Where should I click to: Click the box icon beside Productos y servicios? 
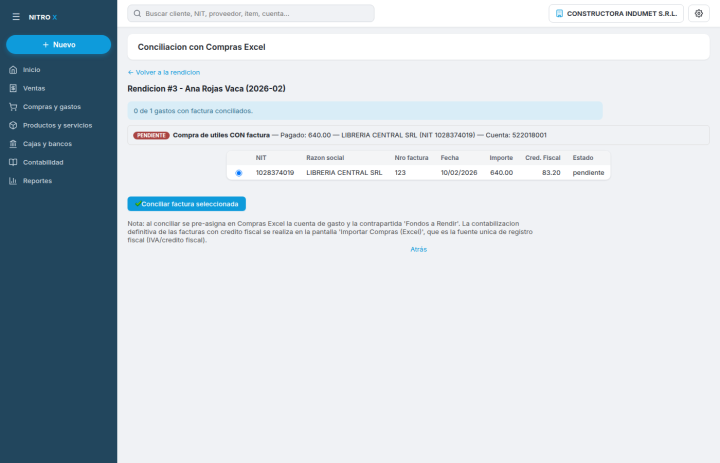pos(13,125)
